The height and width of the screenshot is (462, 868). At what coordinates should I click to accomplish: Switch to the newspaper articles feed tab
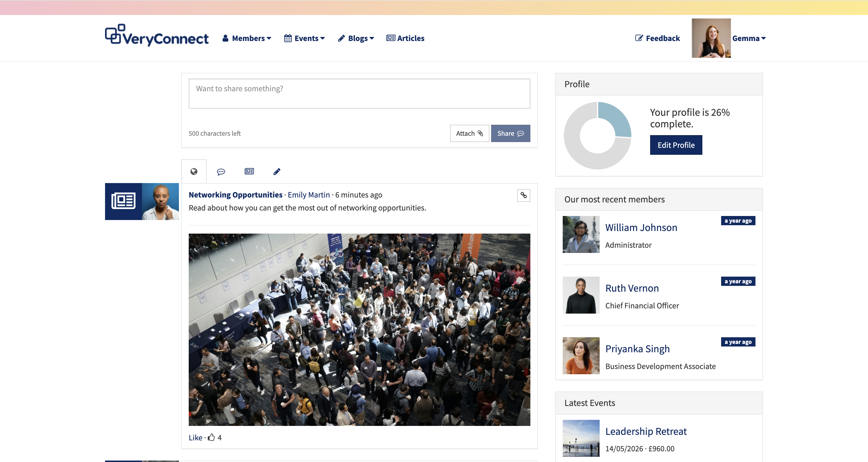click(x=249, y=171)
